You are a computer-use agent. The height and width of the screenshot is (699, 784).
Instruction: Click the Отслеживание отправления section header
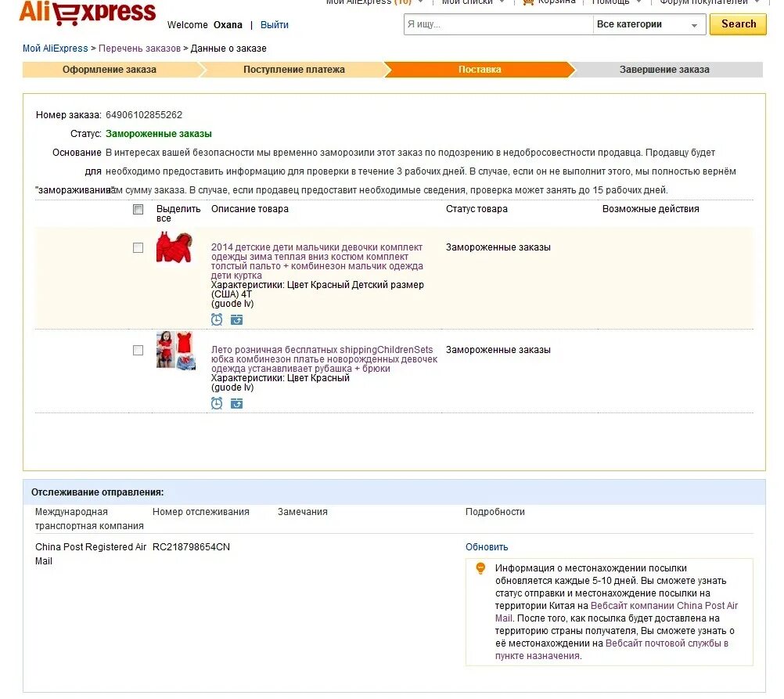pyautogui.click(x=98, y=492)
